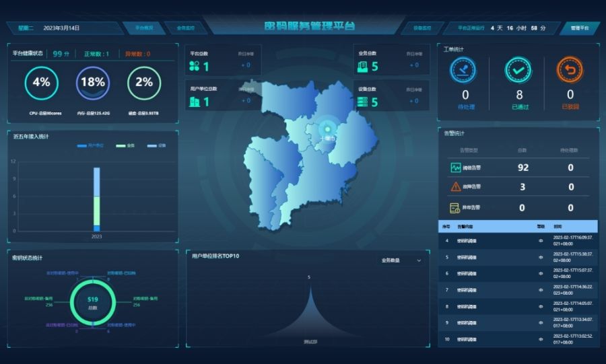Click the yellow 异常告警 alarm icon
Viewport: 606px width, 364px height.
(456, 207)
